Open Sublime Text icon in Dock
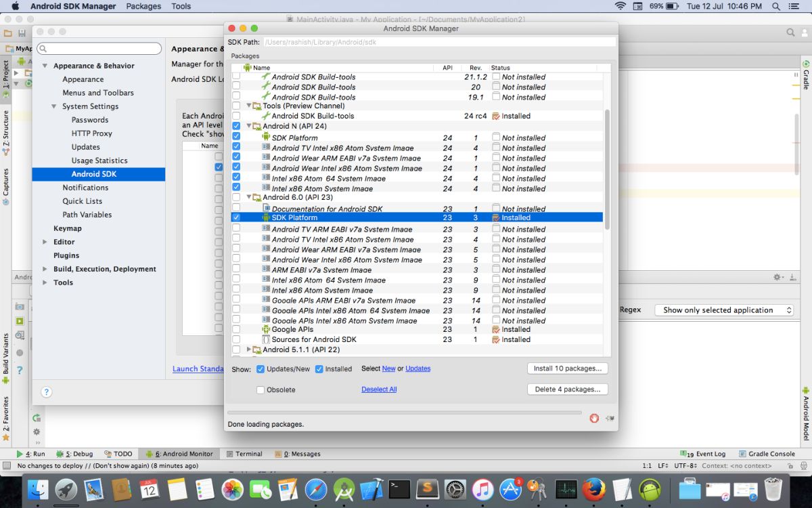 pos(427,489)
